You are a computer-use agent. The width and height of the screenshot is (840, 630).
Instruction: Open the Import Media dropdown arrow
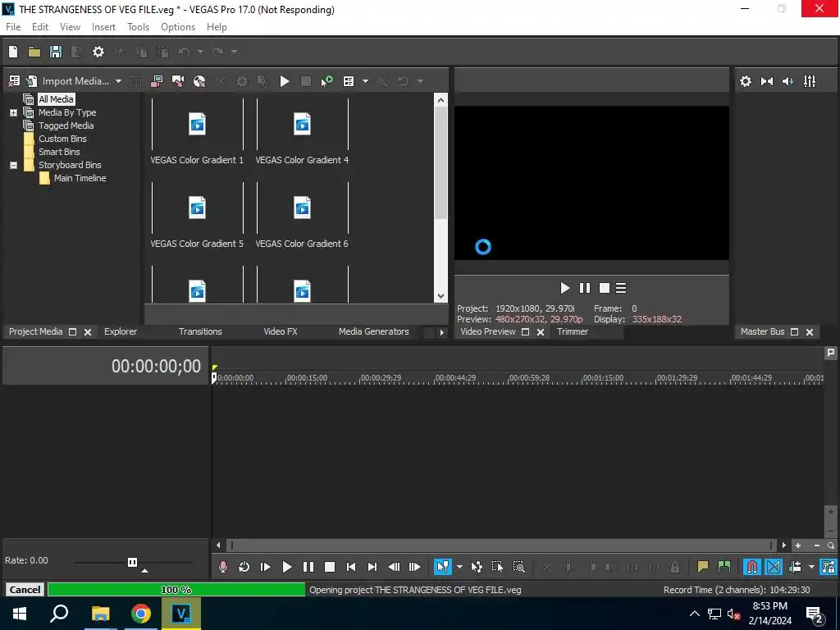(x=118, y=81)
